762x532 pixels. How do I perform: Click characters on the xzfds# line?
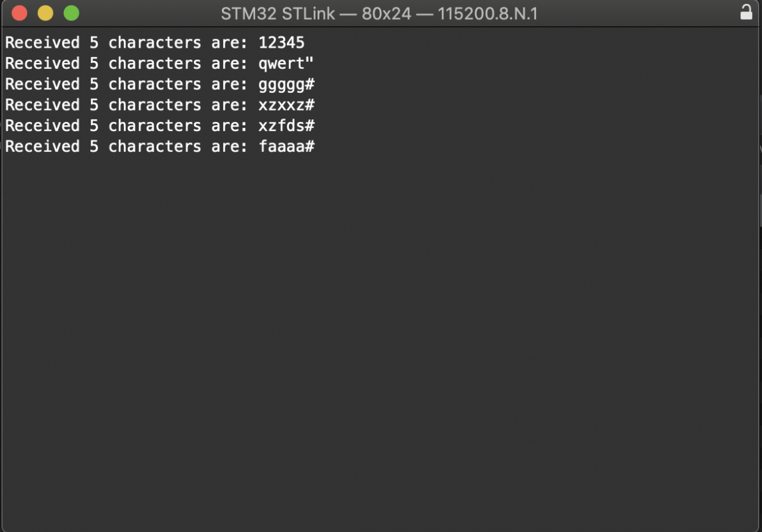click(154, 126)
